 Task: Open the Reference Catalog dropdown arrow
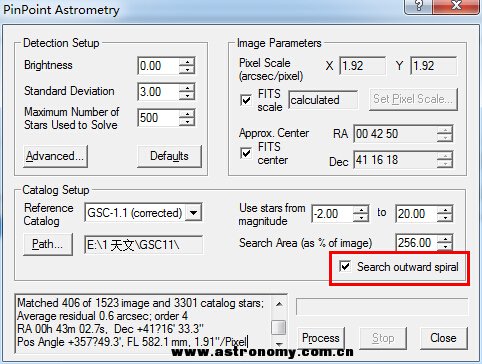193,212
